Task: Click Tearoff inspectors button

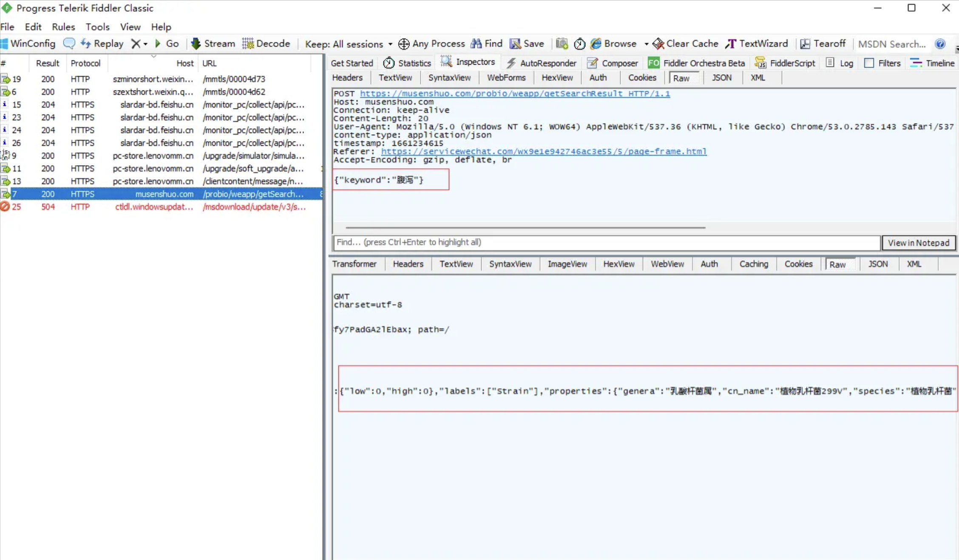Action: [x=823, y=44]
